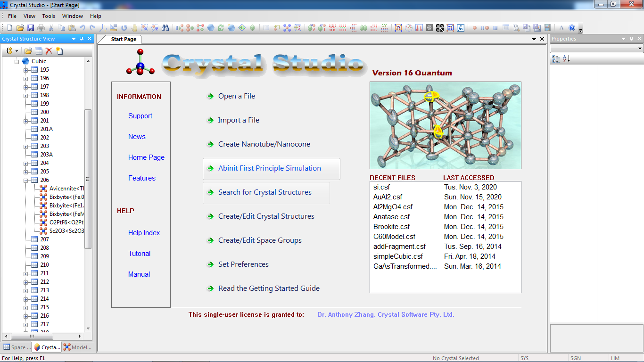
Task: Open the Tutorial help link
Action: 139,254
